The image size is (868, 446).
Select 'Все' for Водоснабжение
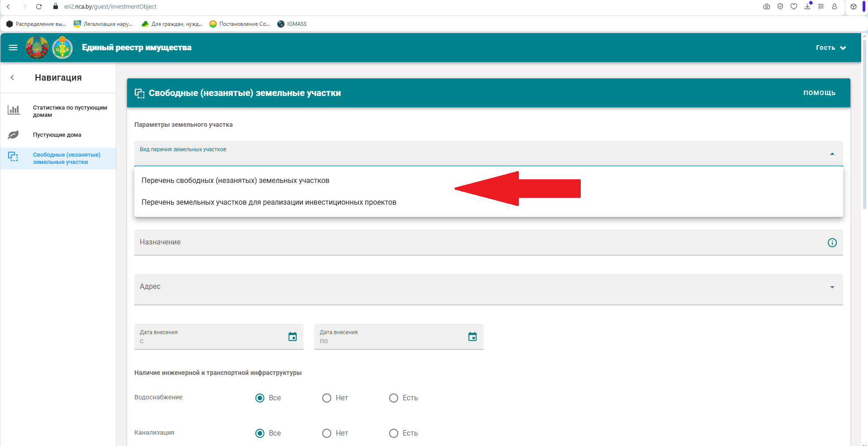(x=260, y=398)
